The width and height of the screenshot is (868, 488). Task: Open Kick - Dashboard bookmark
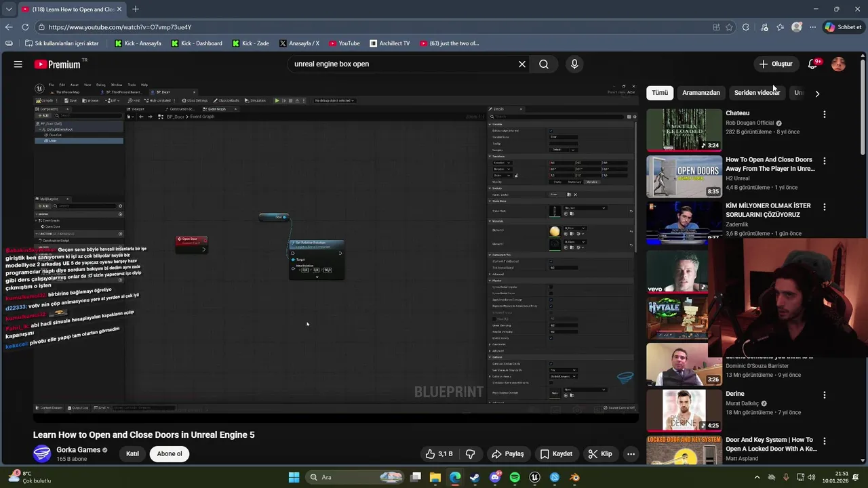click(197, 43)
